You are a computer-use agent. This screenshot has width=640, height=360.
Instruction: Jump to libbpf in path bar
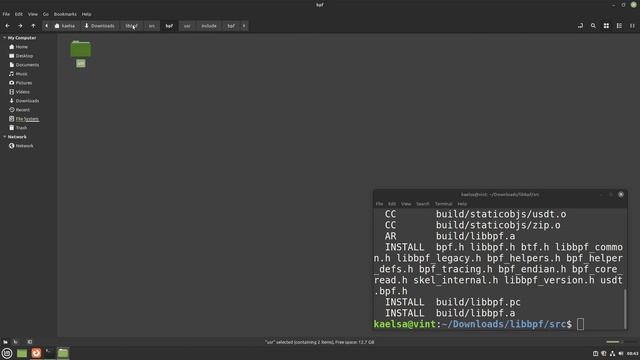(131, 26)
